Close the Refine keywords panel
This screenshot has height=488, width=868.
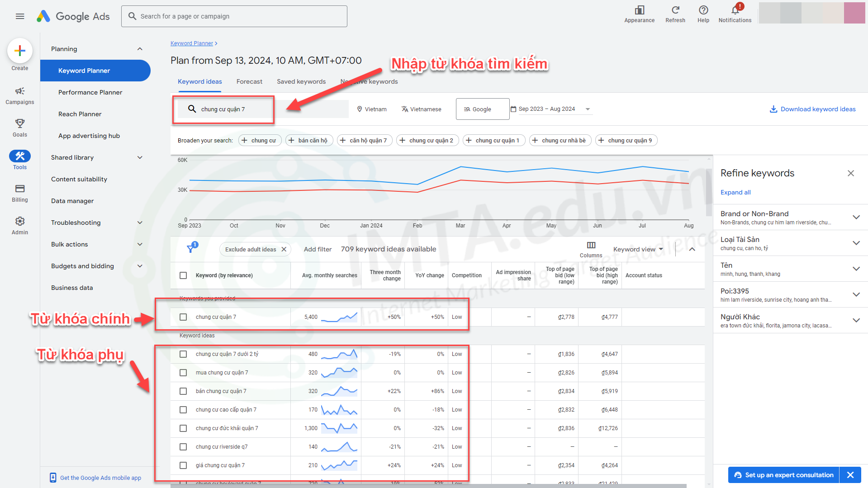coord(851,173)
